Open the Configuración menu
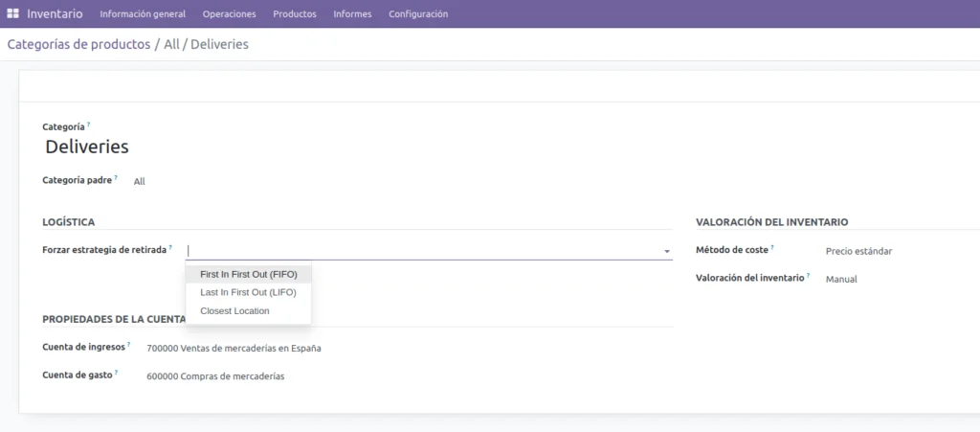 pyautogui.click(x=418, y=14)
